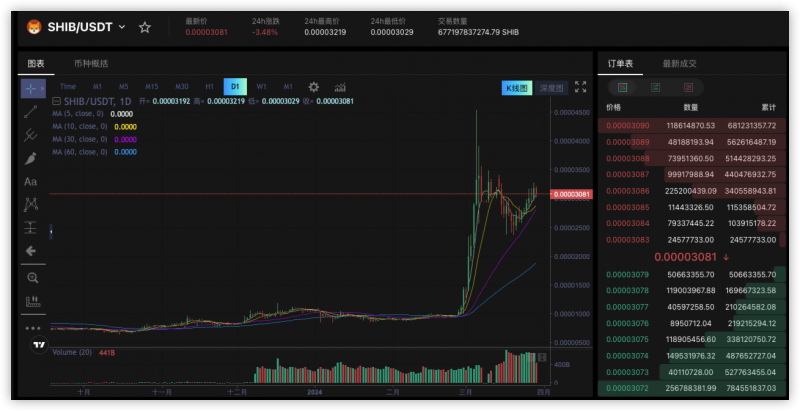The image size is (800, 411).
Task: Click the 0.00003081 current price label on axis
Action: [571, 194]
